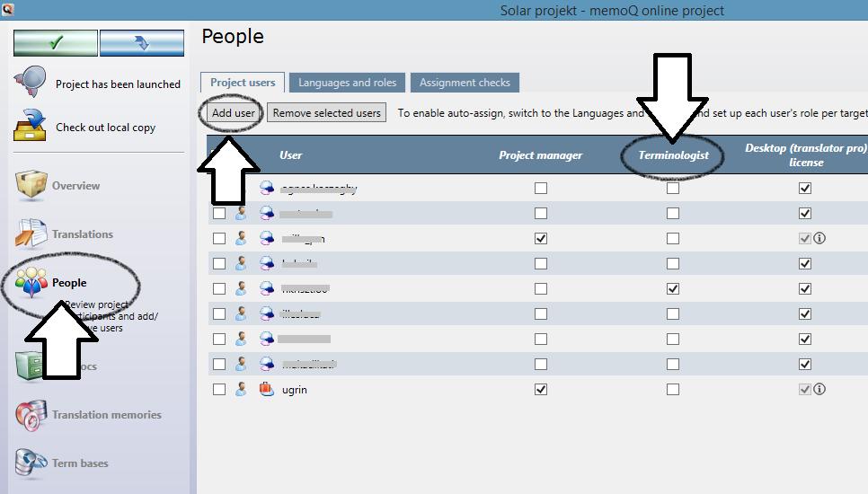Click the info icon beside ugrin's license checkbox

click(819, 389)
